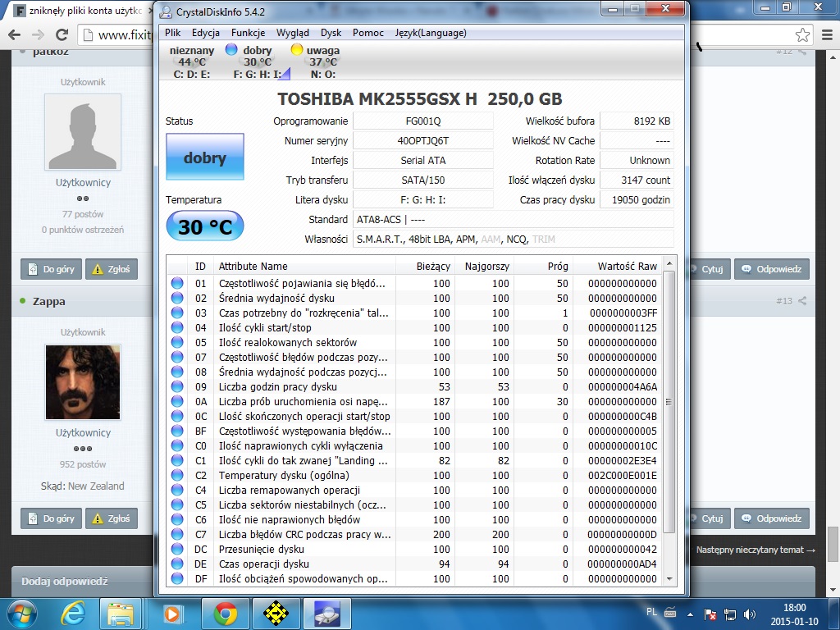Click the blue status orb for attribute 01
This screenshot has width=840, height=630.
[x=177, y=283]
